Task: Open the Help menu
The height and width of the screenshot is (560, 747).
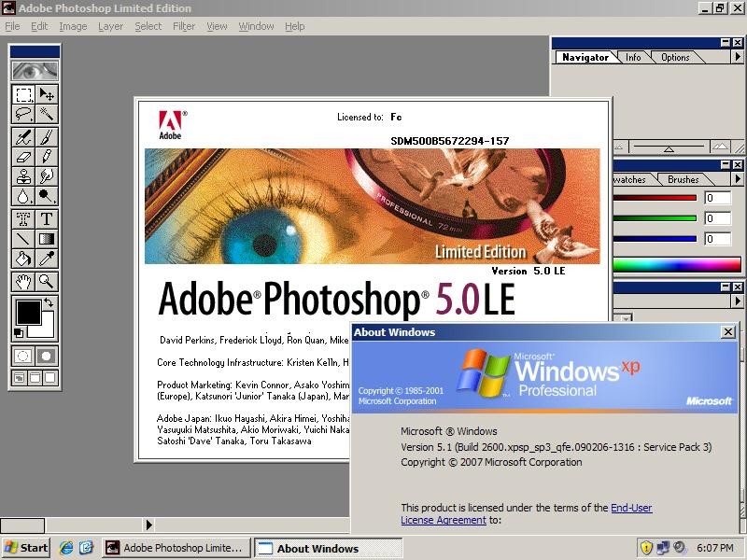Action: coord(295,26)
